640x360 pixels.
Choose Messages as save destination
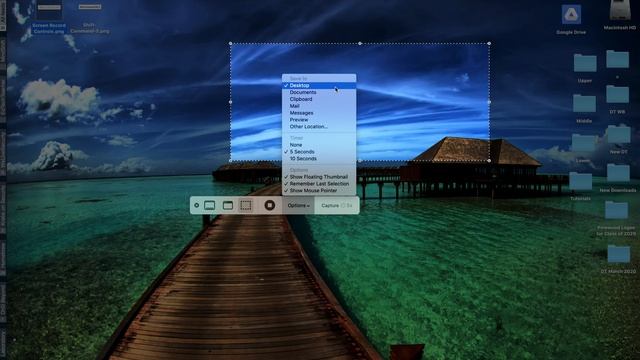tap(319, 113)
